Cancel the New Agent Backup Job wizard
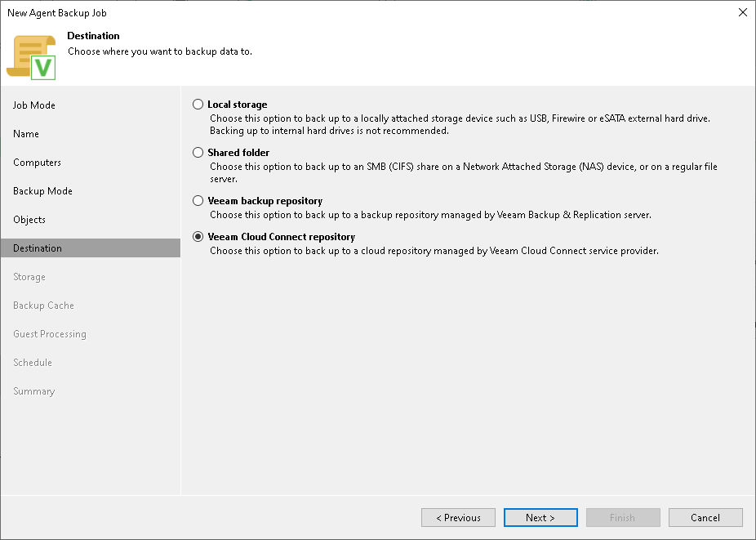 pos(705,517)
